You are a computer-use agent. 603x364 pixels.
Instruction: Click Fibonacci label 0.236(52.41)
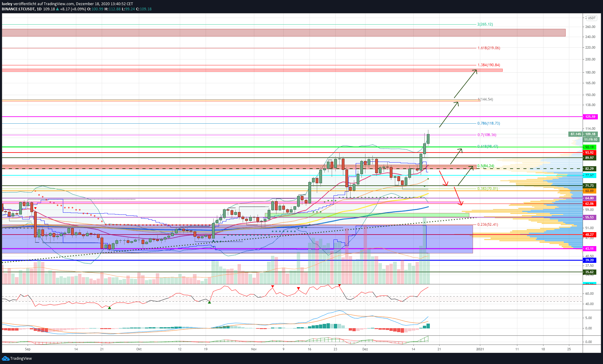pyautogui.click(x=488, y=225)
